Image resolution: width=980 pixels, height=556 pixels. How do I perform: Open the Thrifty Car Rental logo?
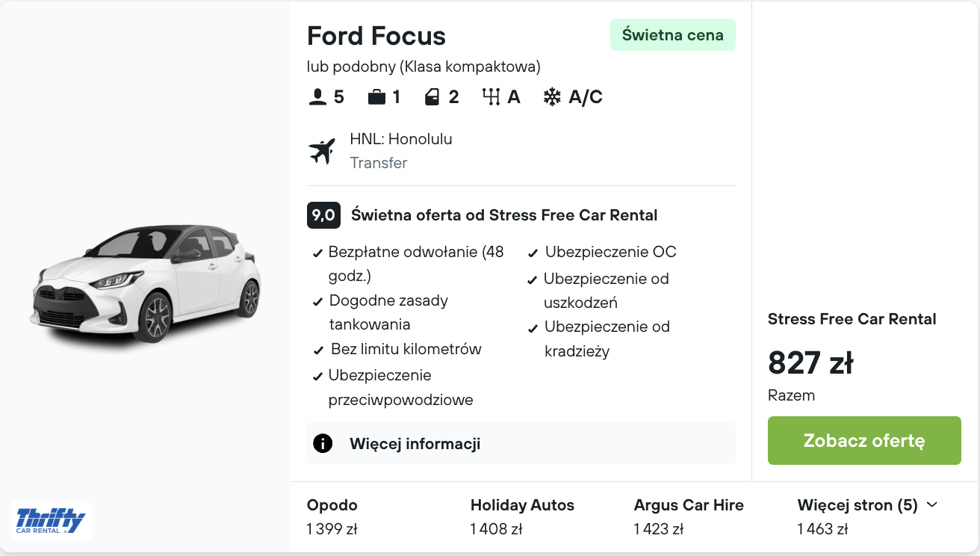(x=50, y=519)
